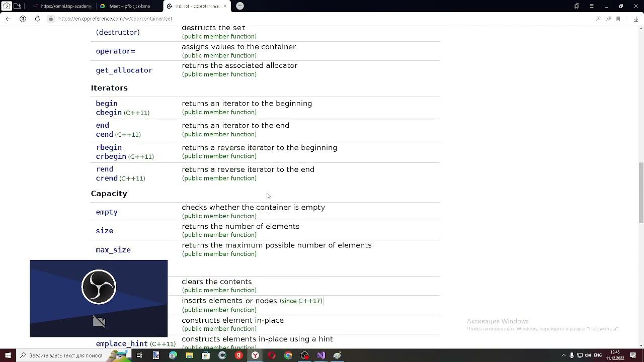The height and width of the screenshot is (362, 644).
Task: Click the OBS camera overlay thumbnail
Action: coord(99,299)
